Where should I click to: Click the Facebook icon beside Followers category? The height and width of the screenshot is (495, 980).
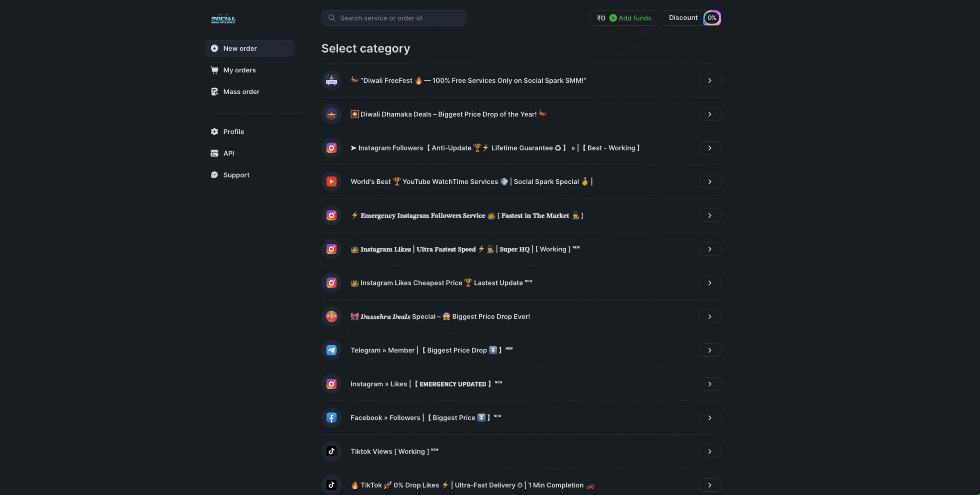pos(331,418)
